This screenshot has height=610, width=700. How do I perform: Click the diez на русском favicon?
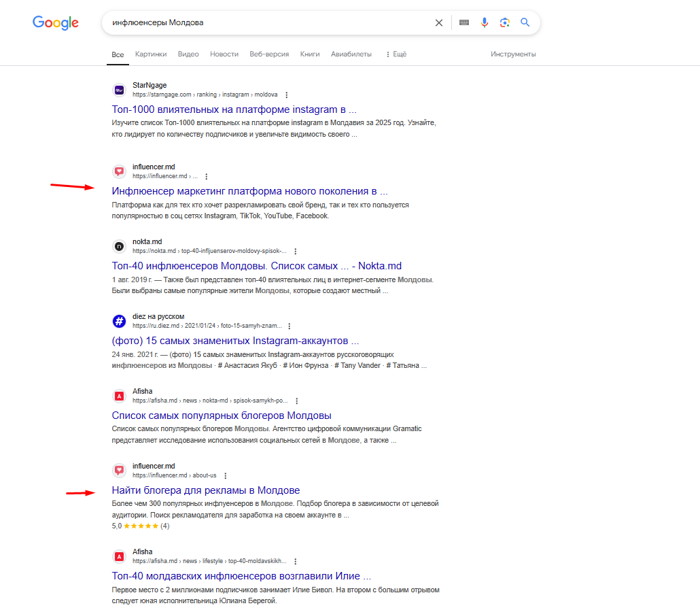click(x=119, y=321)
